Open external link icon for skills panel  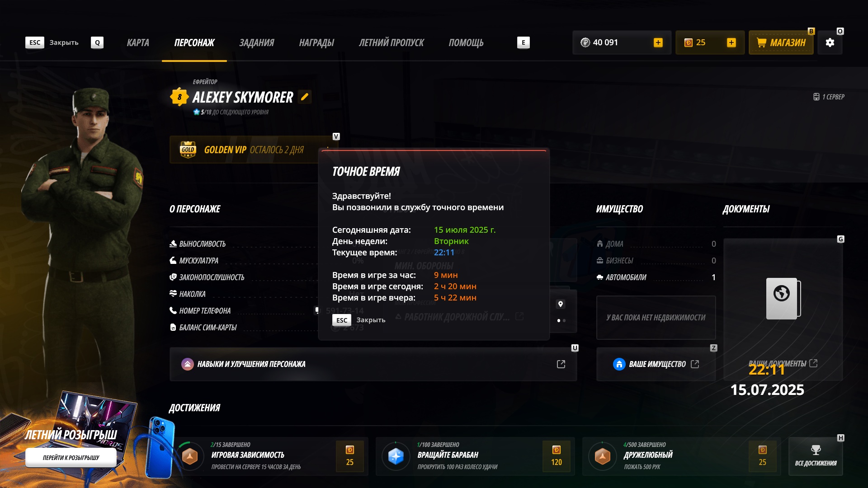click(561, 364)
